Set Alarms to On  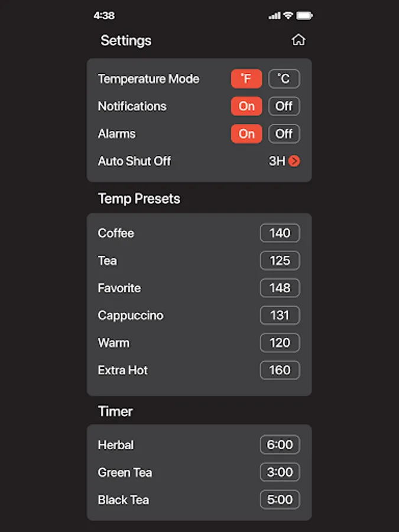tap(246, 134)
